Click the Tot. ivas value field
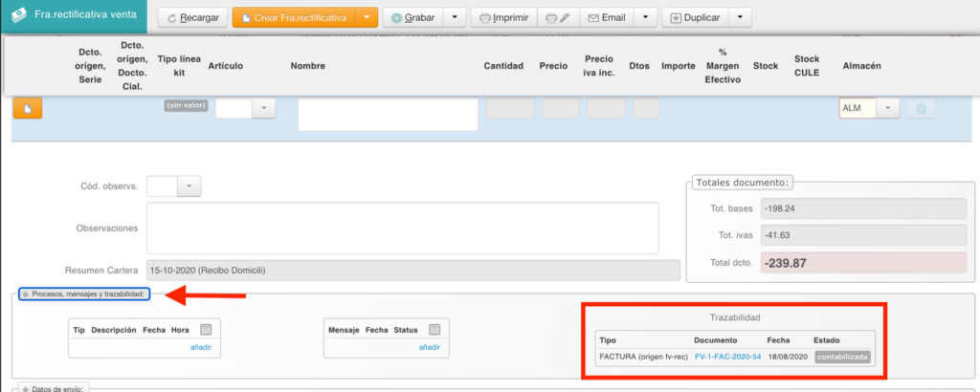 click(x=863, y=235)
